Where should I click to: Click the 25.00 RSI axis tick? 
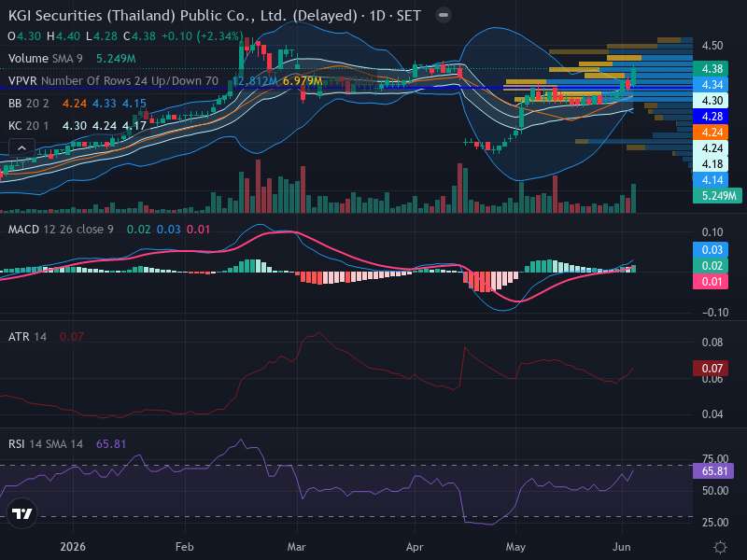click(714, 523)
